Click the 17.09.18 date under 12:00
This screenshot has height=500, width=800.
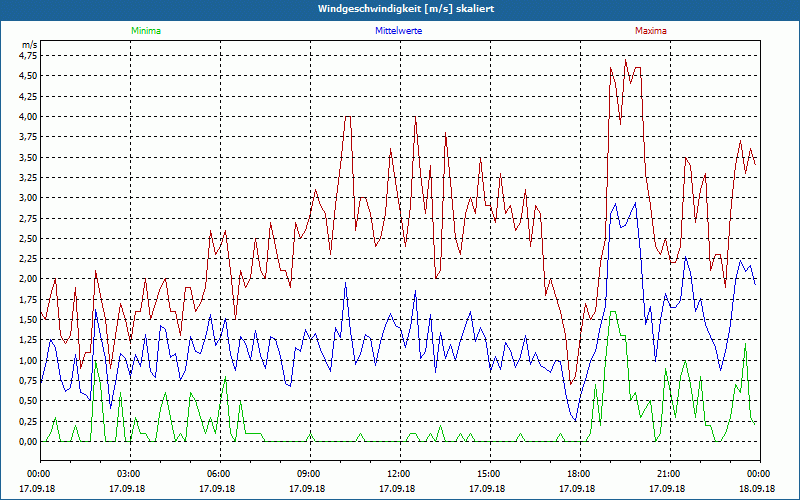(396, 488)
